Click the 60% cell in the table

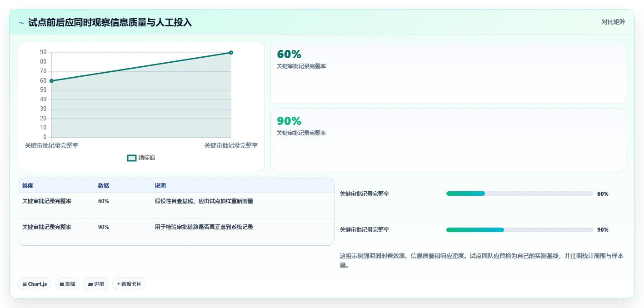click(x=104, y=201)
